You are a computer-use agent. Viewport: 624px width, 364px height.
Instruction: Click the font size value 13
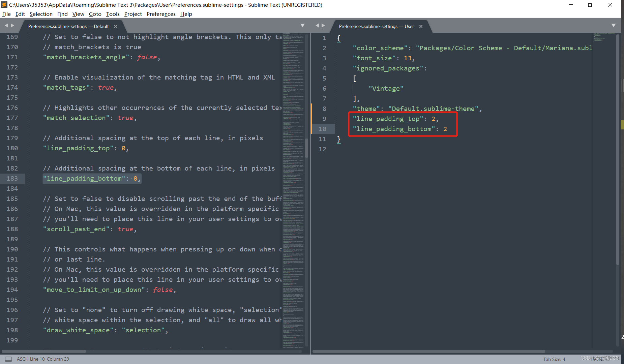pos(408,58)
